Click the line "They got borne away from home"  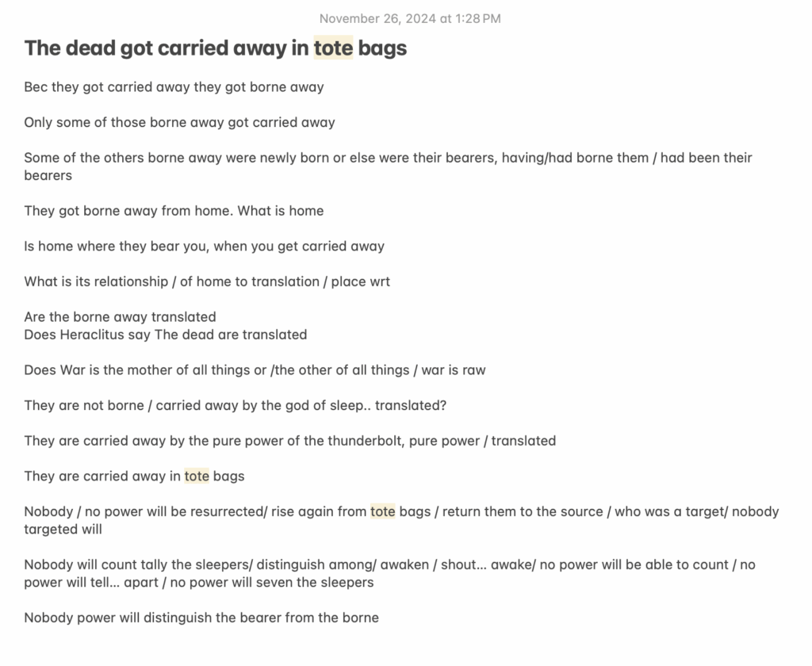click(x=174, y=211)
